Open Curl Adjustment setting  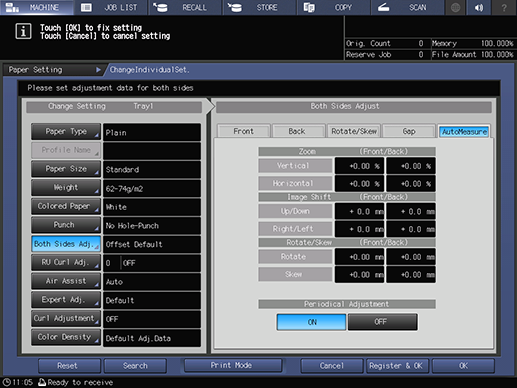(x=66, y=319)
